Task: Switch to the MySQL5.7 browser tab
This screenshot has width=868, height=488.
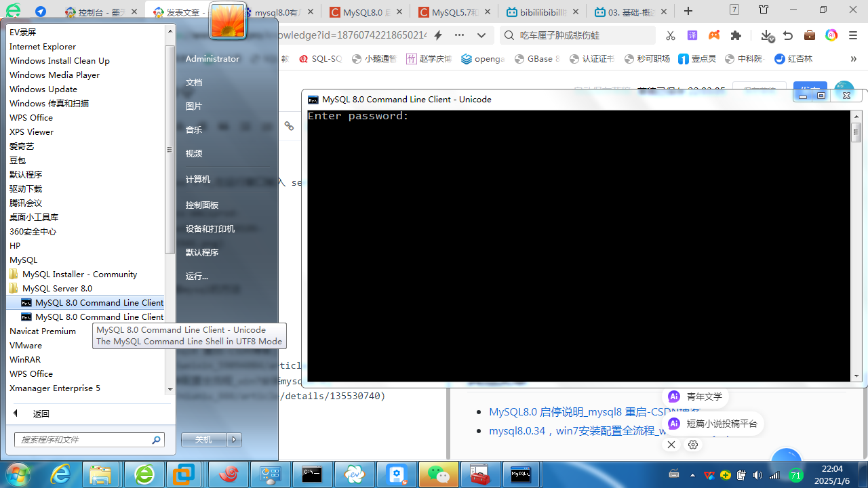Action: (453, 12)
